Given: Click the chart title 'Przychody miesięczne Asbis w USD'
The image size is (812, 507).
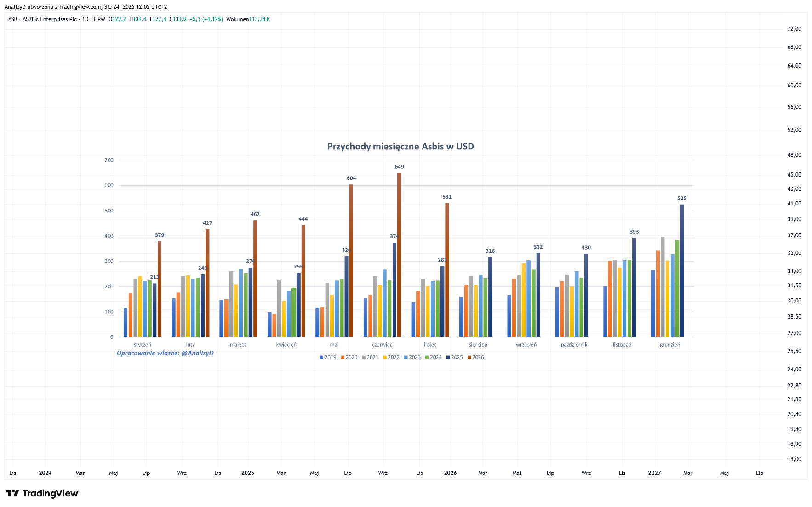Looking at the screenshot, I should point(400,146).
